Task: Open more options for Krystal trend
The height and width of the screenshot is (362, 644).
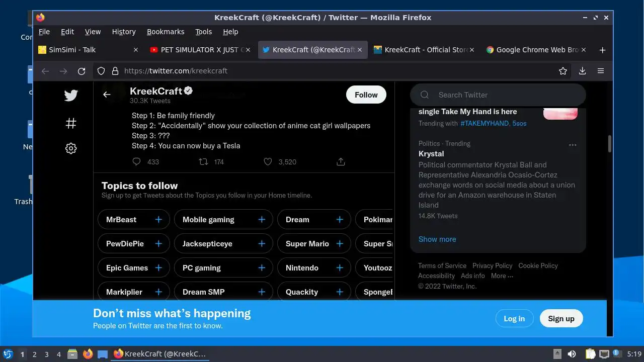Action: 573,145
